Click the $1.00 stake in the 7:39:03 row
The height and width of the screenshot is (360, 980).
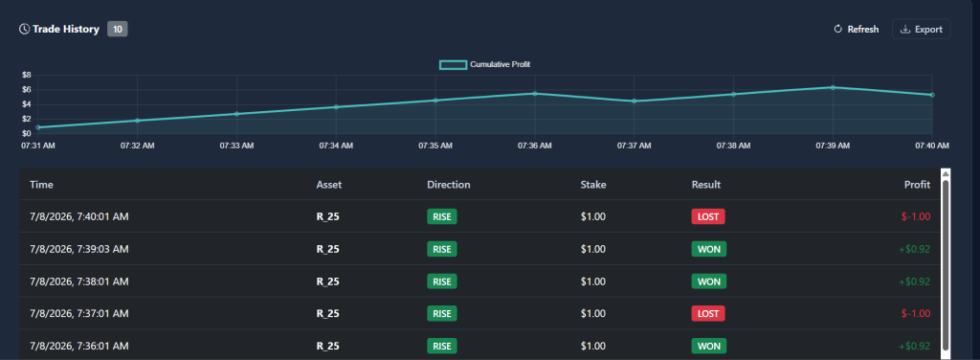592,249
